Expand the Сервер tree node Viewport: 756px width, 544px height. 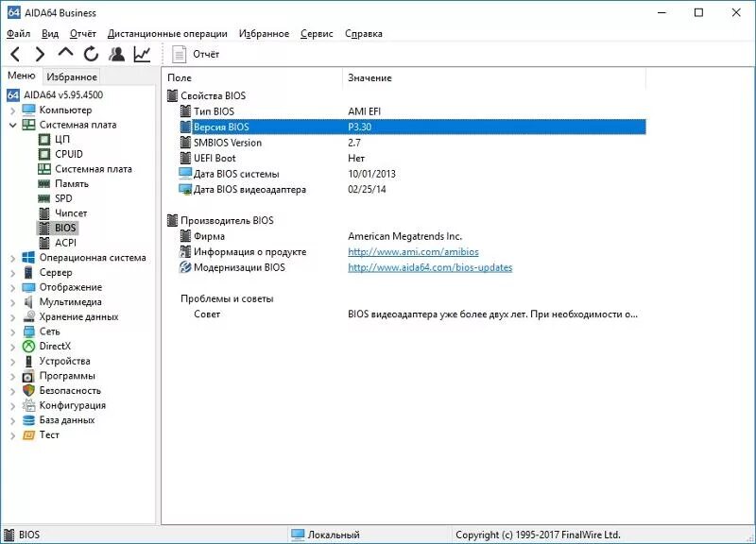12,273
